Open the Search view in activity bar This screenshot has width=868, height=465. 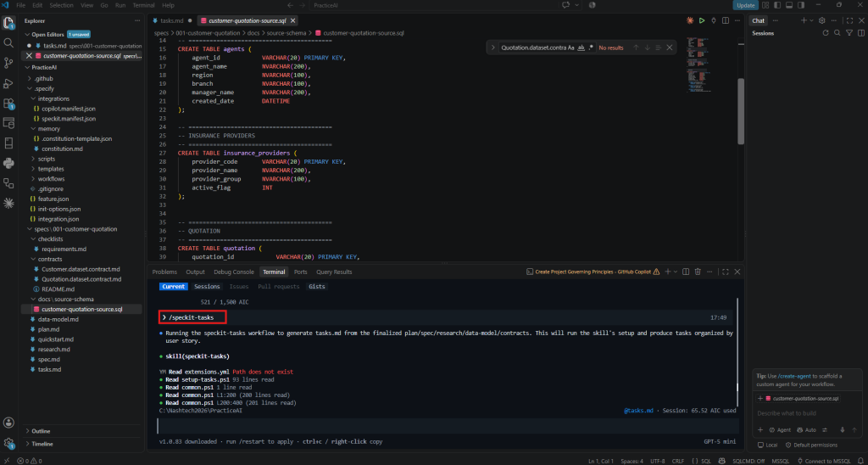coord(8,42)
